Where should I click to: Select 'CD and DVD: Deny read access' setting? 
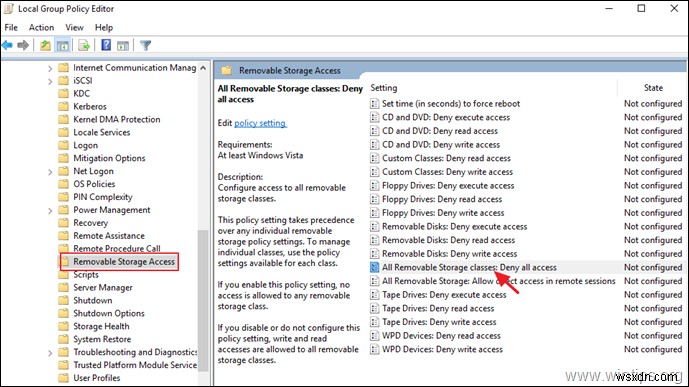(x=440, y=131)
